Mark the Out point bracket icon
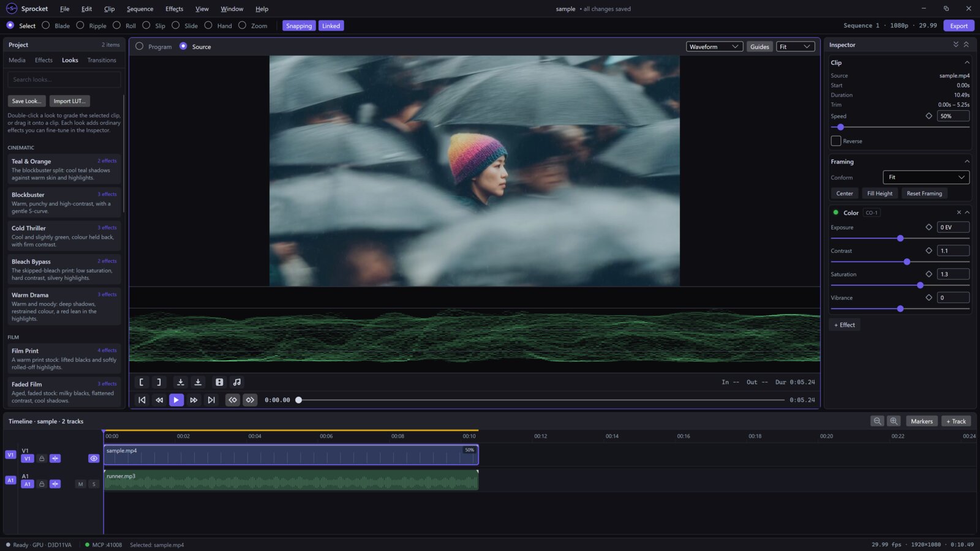The width and height of the screenshot is (980, 551). click(159, 382)
